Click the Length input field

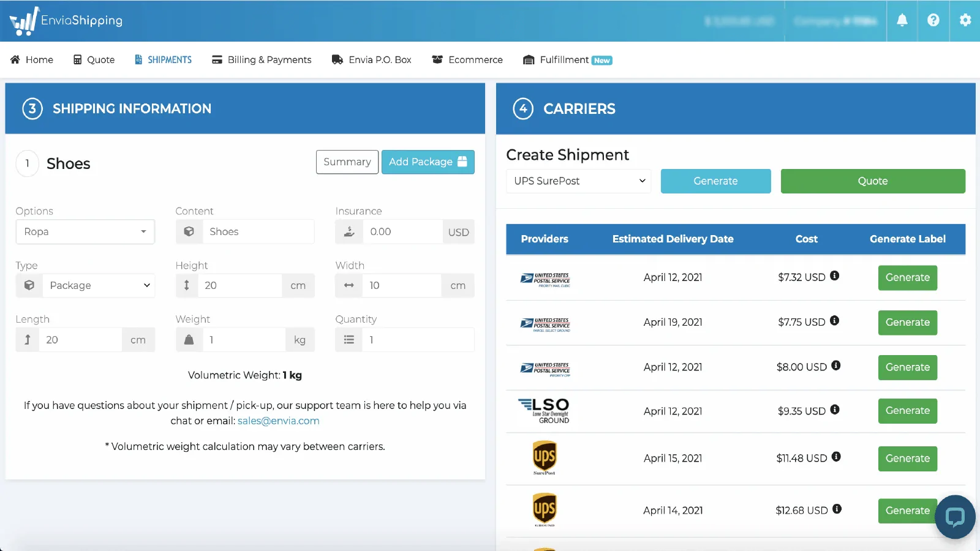81,340
